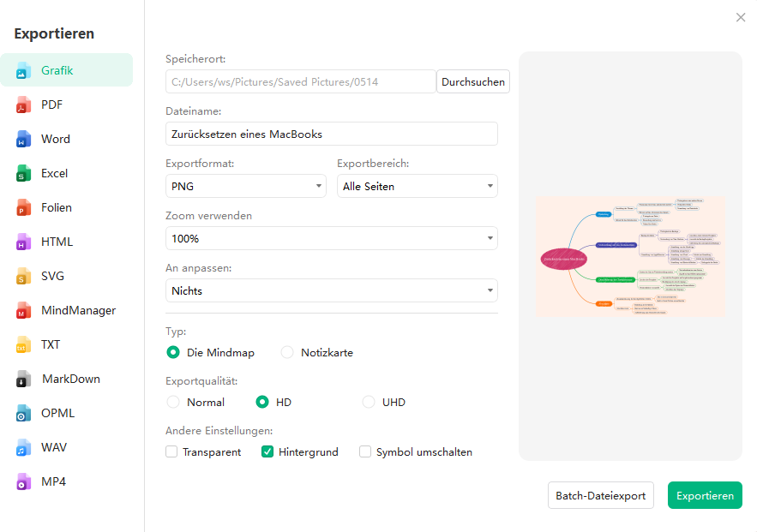Pick the HTML export icon
Screen dimensions: 757x532
23,242
